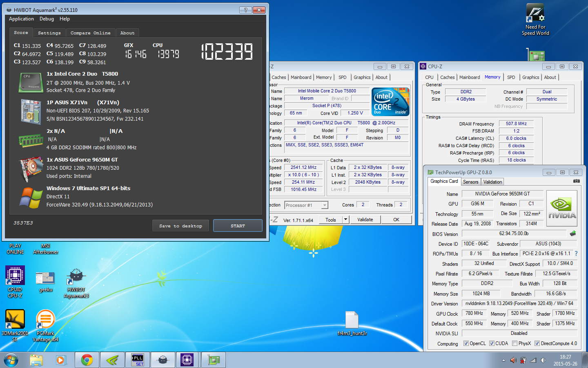
Task: Toggle DirectCompute 4.0 checkbox
Action: (537, 343)
